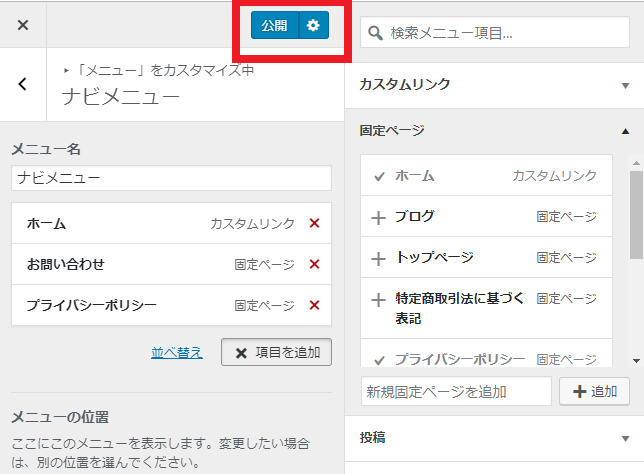
Task: Add トップページ page using plus icon
Action: pyautogui.click(x=378, y=257)
